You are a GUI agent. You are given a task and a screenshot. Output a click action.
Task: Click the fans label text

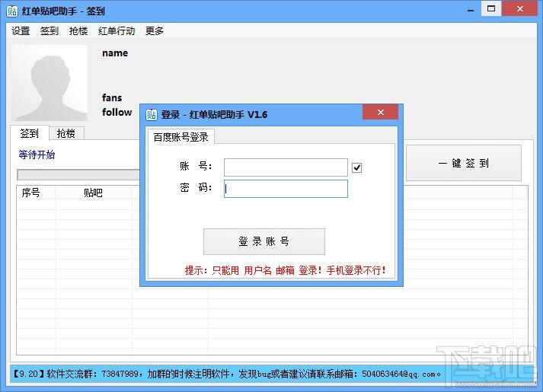pos(112,97)
